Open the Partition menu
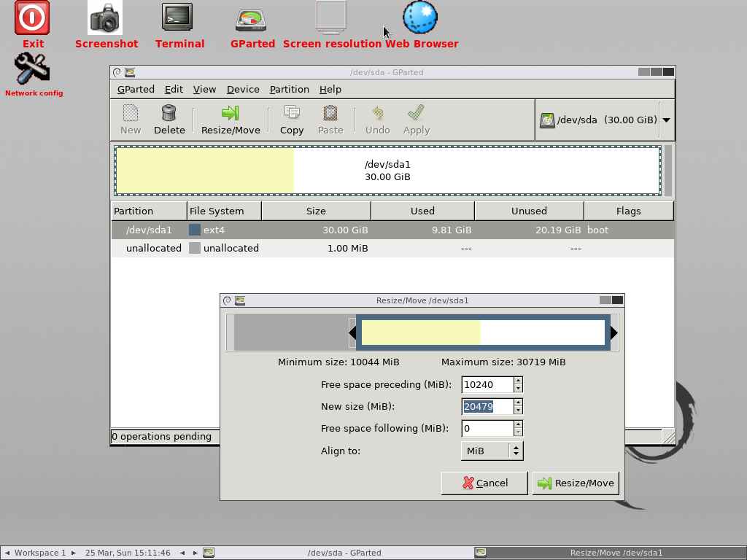747x560 pixels. (289, 89)
